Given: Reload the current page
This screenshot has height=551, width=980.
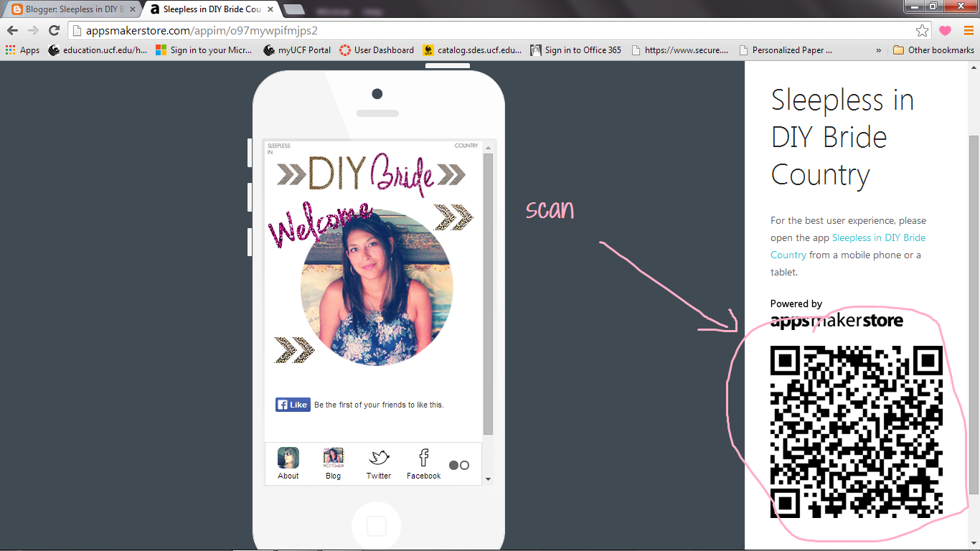Looking at the screenshot, I should 54,30.
